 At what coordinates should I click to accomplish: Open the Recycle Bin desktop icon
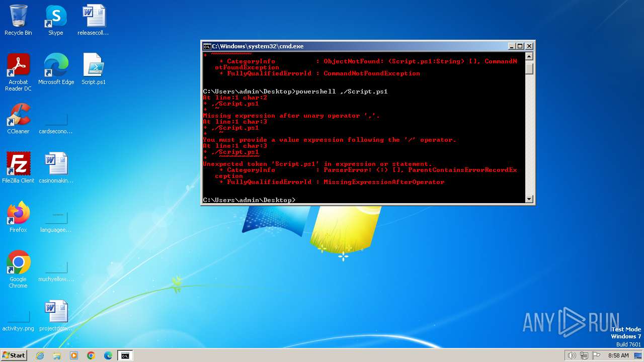[18, 20]
